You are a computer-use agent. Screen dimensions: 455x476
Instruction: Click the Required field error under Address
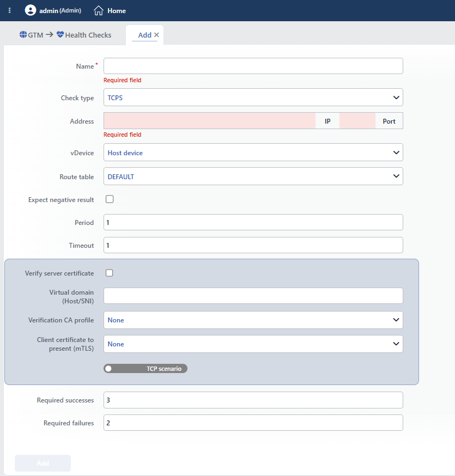pyautogui.click(x=123, y=135)
